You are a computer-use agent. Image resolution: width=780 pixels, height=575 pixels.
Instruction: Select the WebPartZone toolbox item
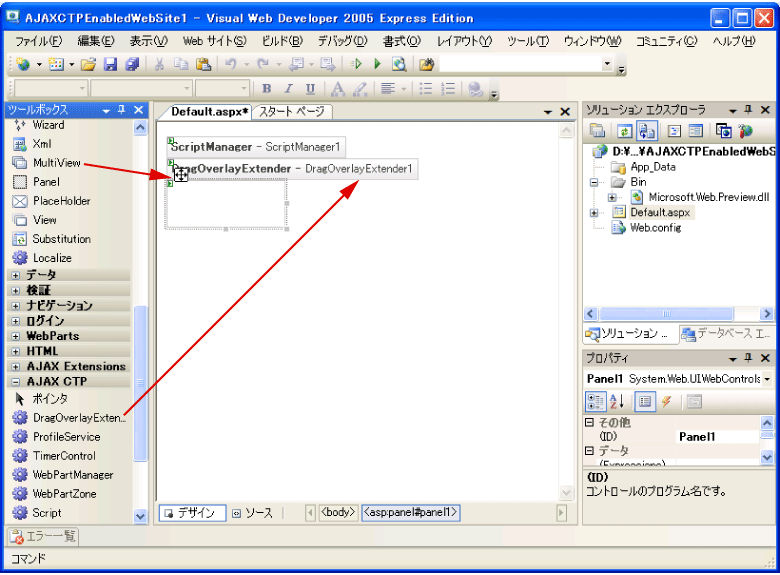click(x=55, y=493)
